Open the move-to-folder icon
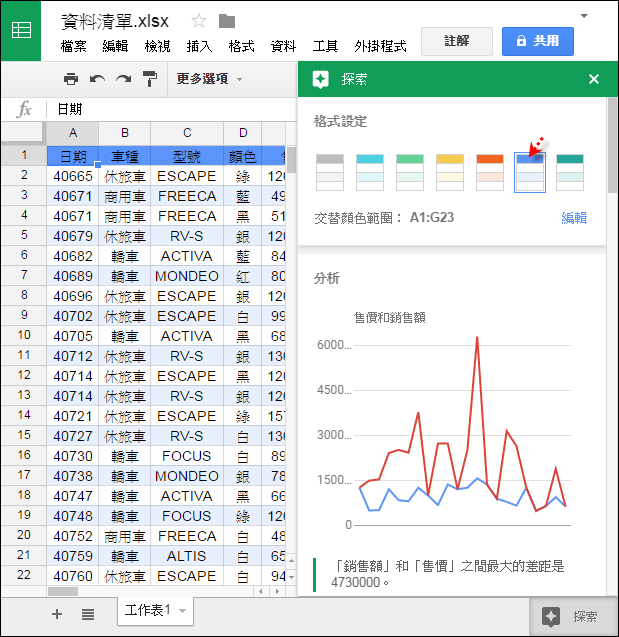The width and height of the screenshot is (619, 637). 227,21
